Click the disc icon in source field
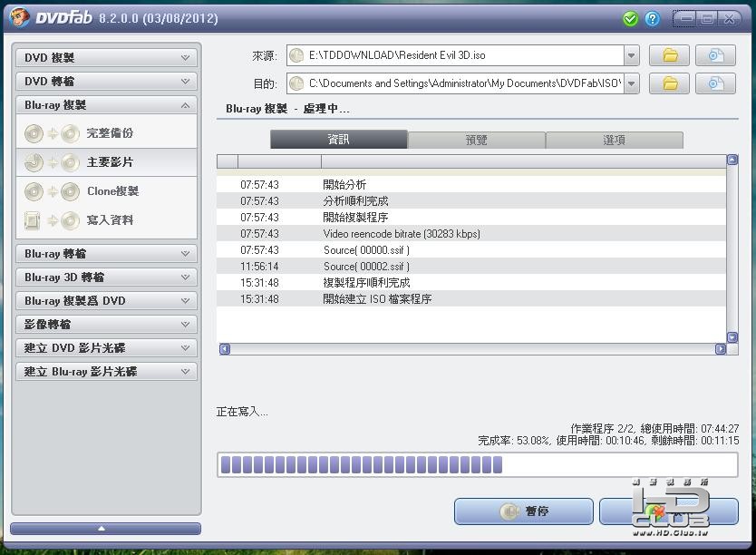756x555 pixels. point(296,55)
